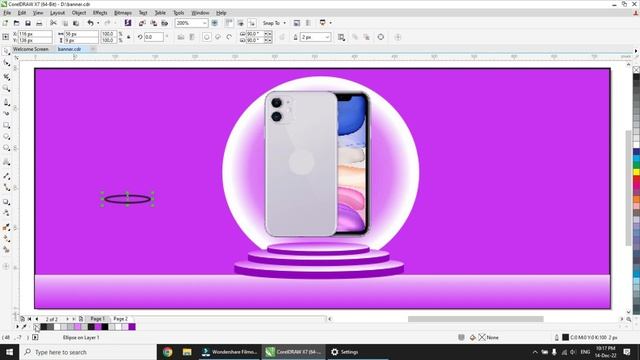Open the Layout menu

[x=57, y=13]
